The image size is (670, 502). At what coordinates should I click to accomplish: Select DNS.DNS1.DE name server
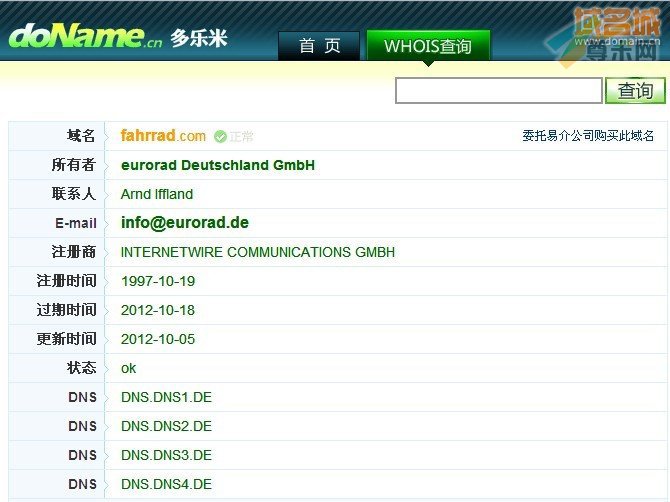click(x=166, y=397)
